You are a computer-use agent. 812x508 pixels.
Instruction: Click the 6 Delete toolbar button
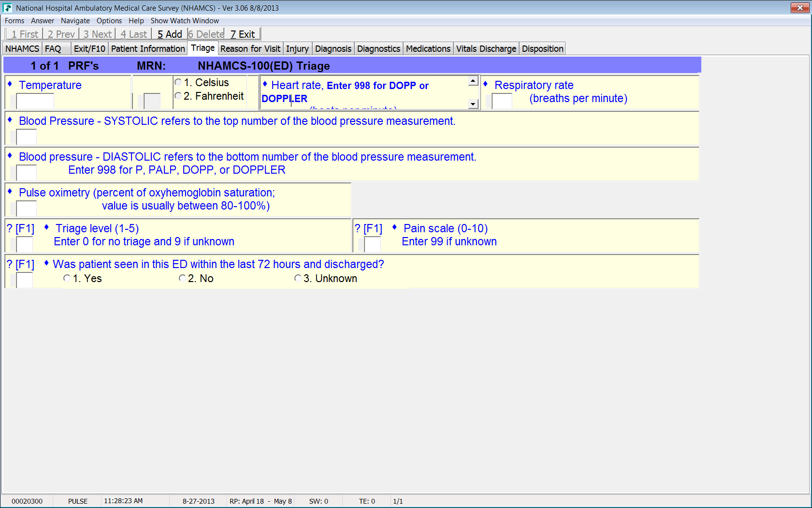[x=206, y=34]
